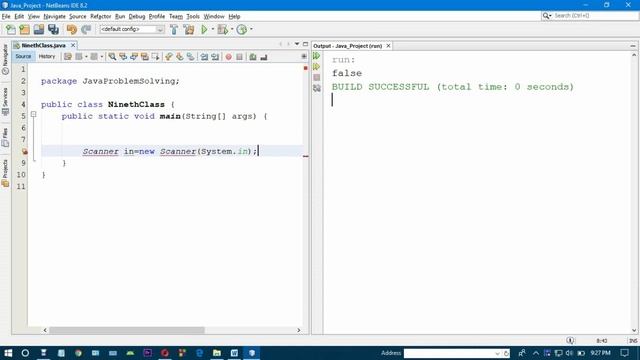Open the Refactor menu
Image resolution: width=640 pixels, height=360 pixels.
coord(101,17)
